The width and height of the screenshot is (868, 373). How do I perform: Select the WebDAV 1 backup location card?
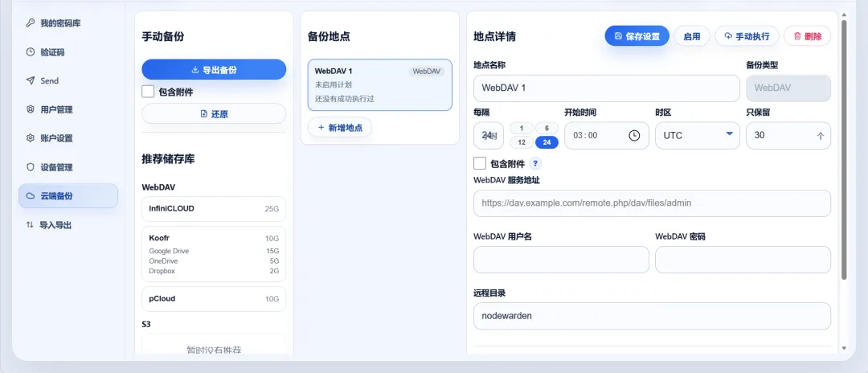point(379,84)
